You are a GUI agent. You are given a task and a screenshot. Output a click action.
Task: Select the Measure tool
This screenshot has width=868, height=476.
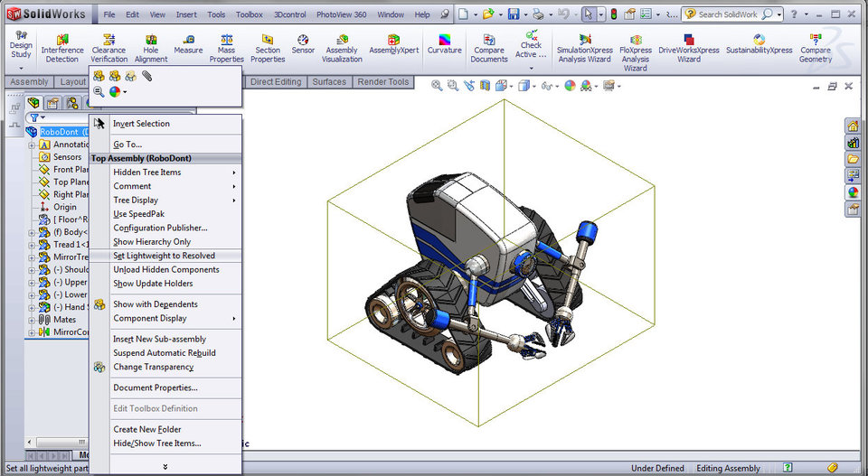pyautogui.click(x=188, y=44)
